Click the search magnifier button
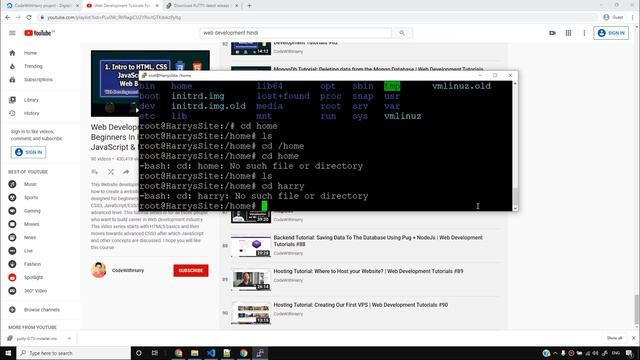 tap(402, 33)
